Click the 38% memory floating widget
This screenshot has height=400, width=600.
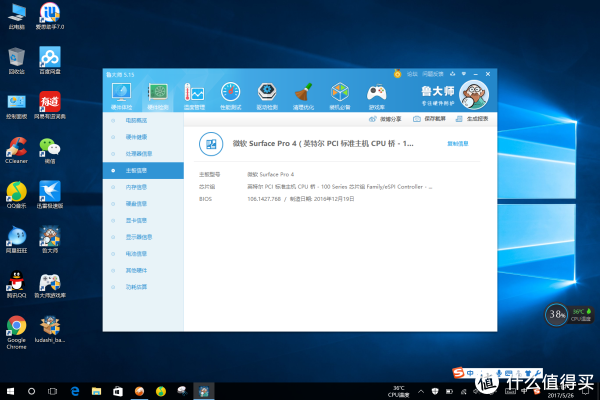point(556,315)
